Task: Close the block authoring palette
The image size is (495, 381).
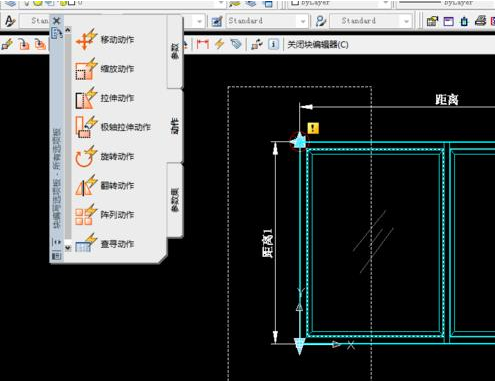Action: [57, 21]
